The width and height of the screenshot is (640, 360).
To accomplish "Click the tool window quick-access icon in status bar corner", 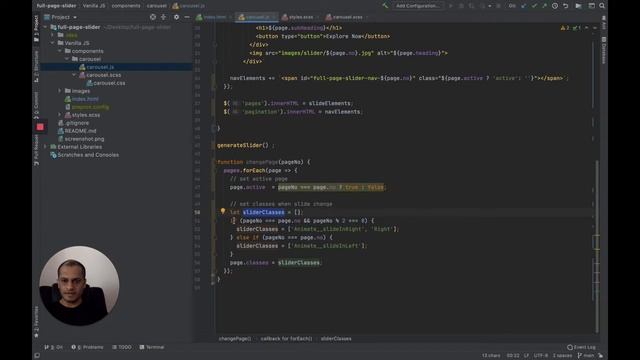I will pyautogui.click(x=37, y=356).
